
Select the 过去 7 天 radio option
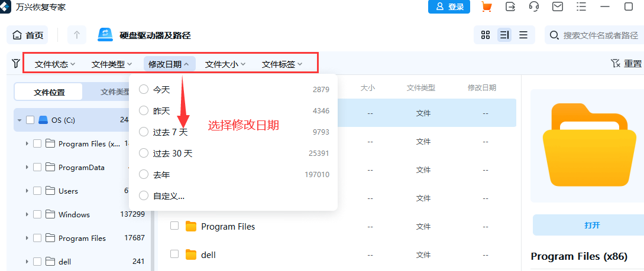[144, 132]
